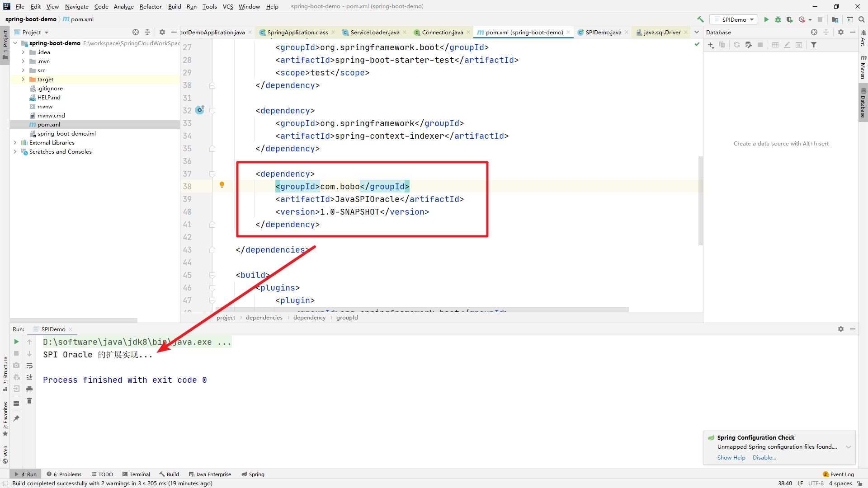Select SPIDemo run configuration dropdown

[x=735, y=19]
